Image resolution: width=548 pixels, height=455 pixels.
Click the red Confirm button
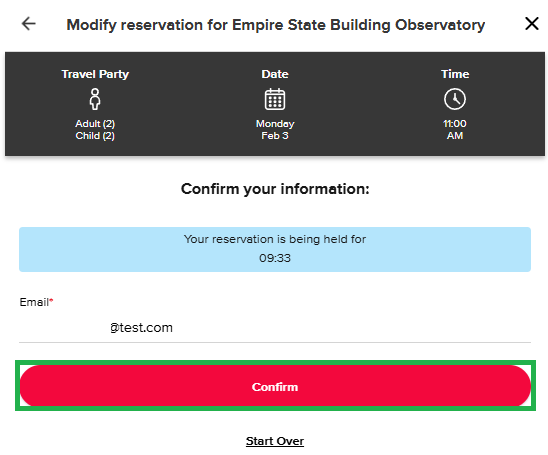pyautogui.click(x=275, y=386)
